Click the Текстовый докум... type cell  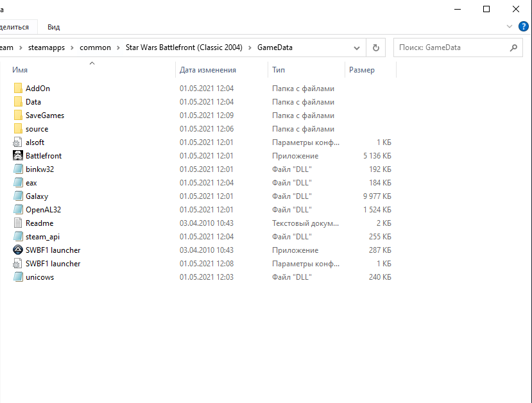(x=305, y=223)
